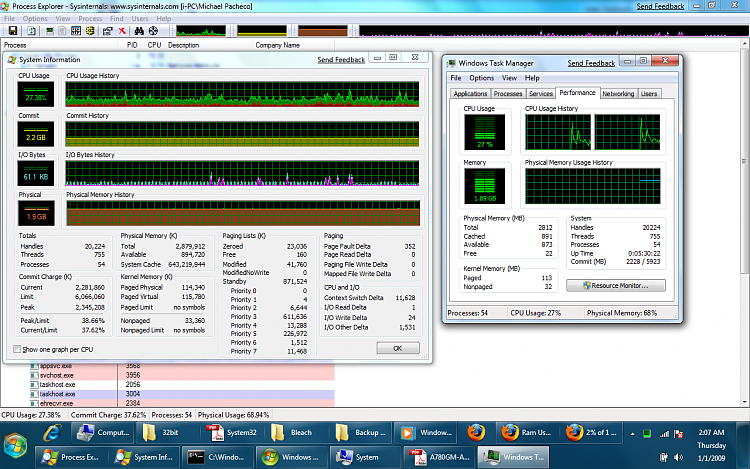Sort by the PID column header

click(132, 45)
